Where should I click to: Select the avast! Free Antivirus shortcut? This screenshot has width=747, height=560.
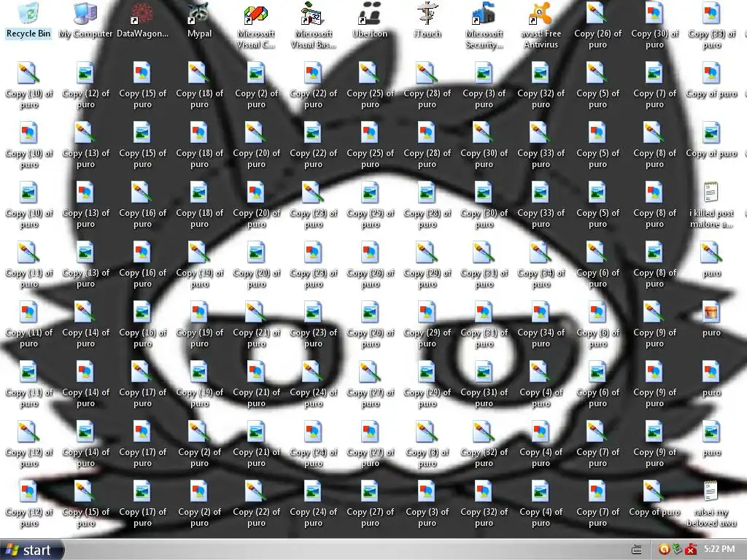[x=541, y=26]
